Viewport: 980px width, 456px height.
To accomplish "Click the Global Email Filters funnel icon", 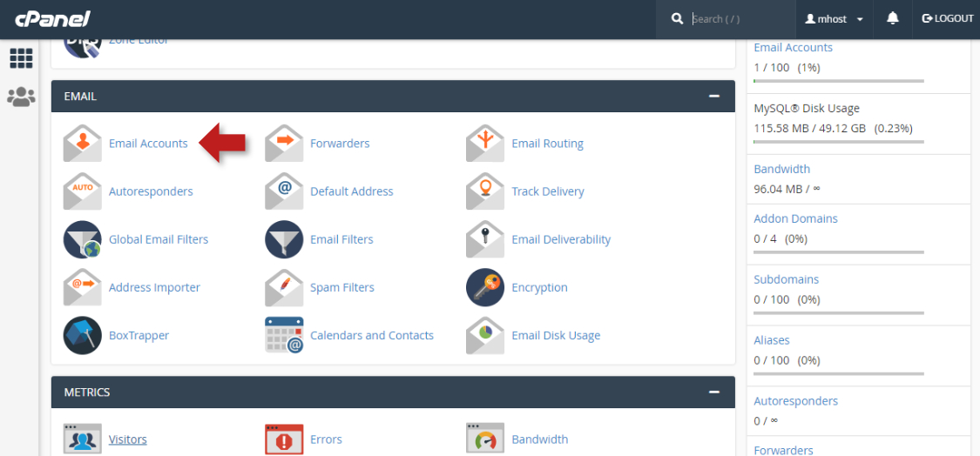I will coord(82,239).
